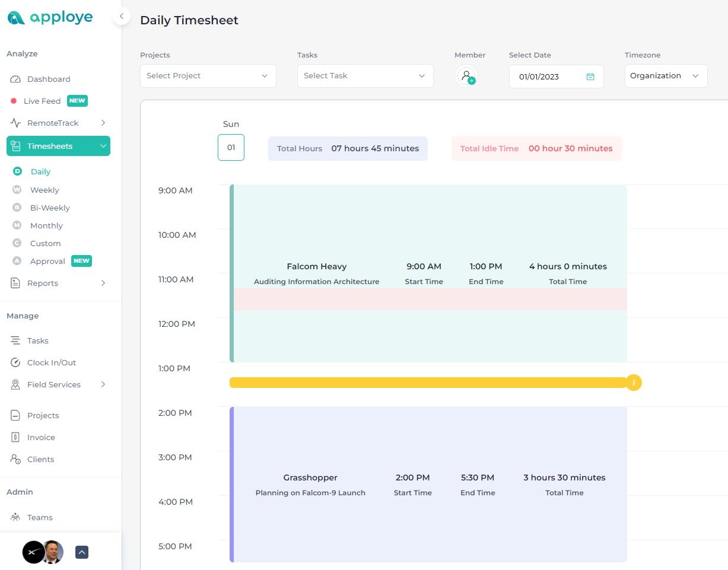The width and height of the screenshot is (728, 570).
Task: Click the NEW badge beside Live Feed
Action: click(x=77, y=101)
